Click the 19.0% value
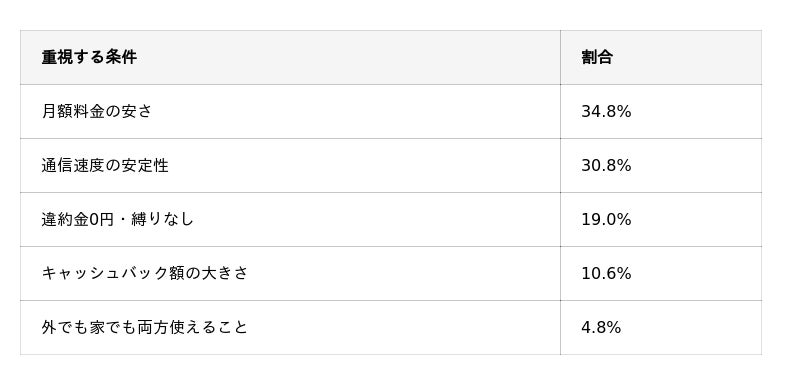The height and width of the screenshot is (385, 800). tap(606, 220)
